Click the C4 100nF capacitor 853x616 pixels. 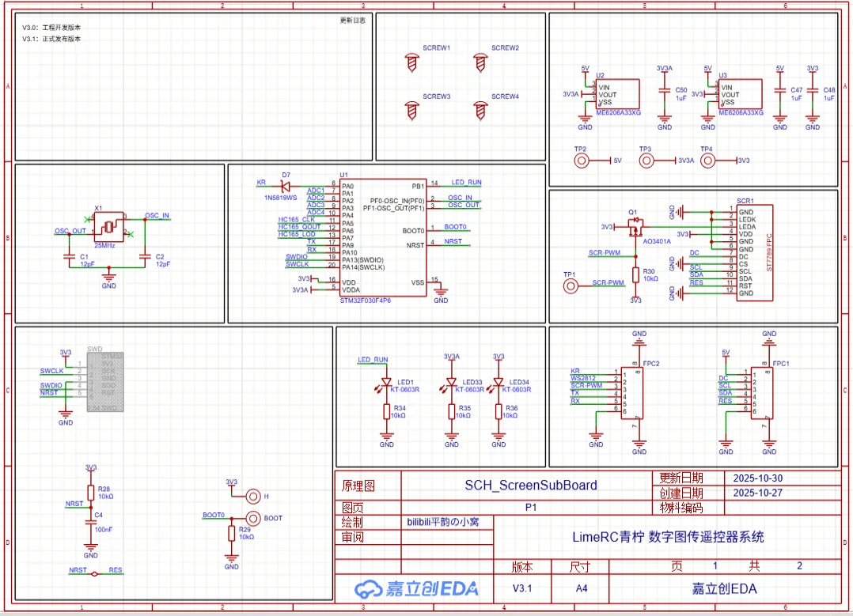[x=89, y=522]
